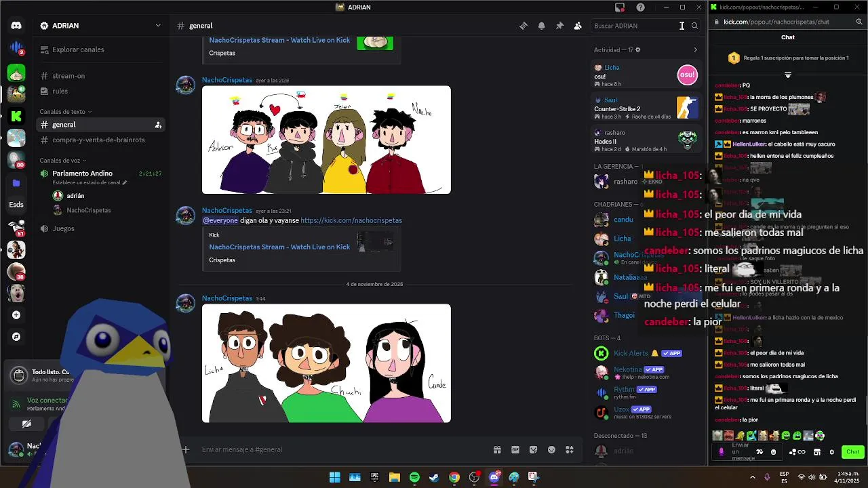Click the green Chat button in Kick
The image size is (868, 488).
tap(852, 452)
